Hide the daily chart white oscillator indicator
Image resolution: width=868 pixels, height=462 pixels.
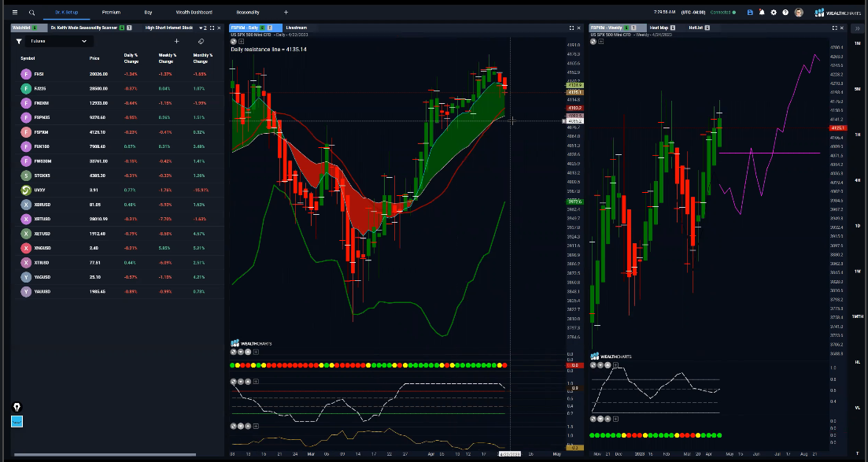234,382
